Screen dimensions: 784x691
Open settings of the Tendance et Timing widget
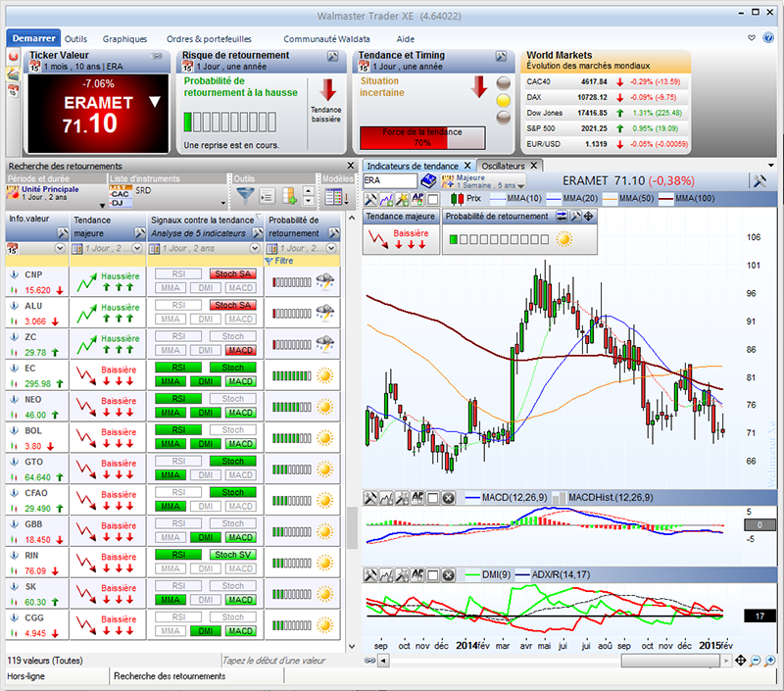pos(501,56)
